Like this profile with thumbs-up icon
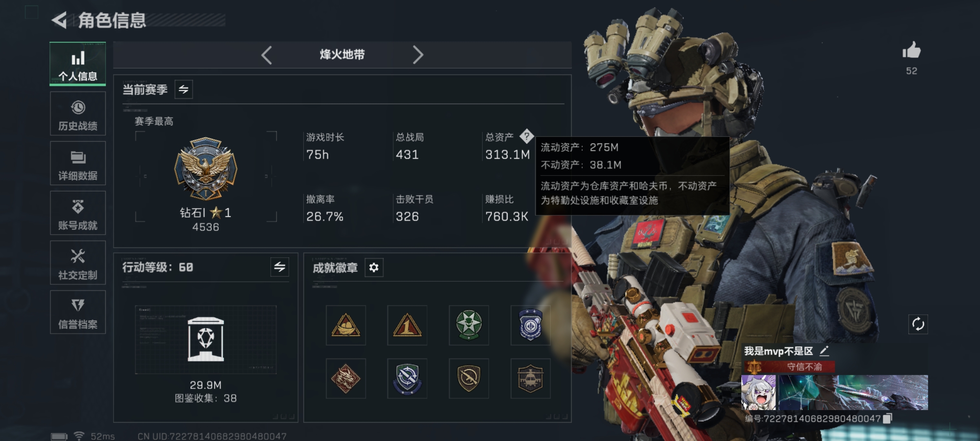The height and width of the screenshot is (441, 980). [911, 51]
